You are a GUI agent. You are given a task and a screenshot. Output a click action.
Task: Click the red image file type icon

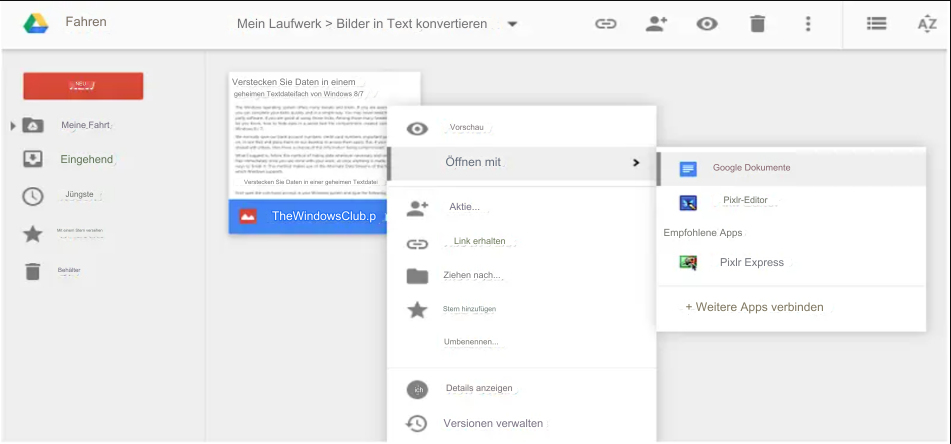click(247, 217)
